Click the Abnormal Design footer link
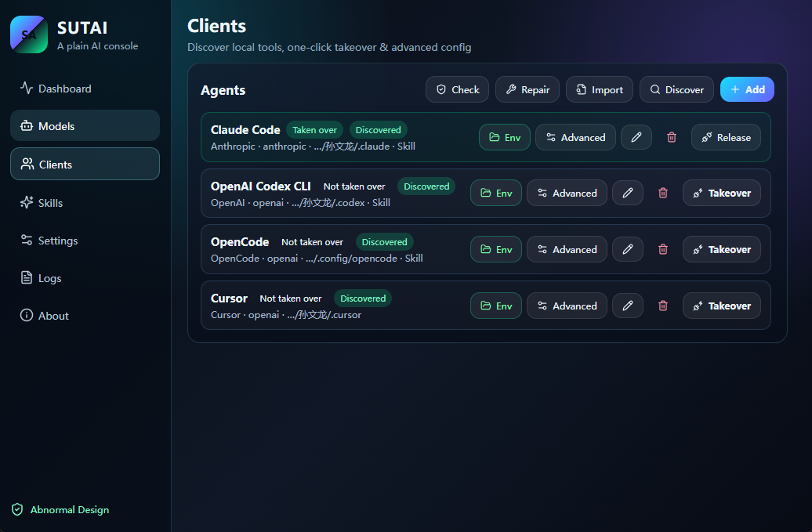812x532 pixels. [60, 510]
